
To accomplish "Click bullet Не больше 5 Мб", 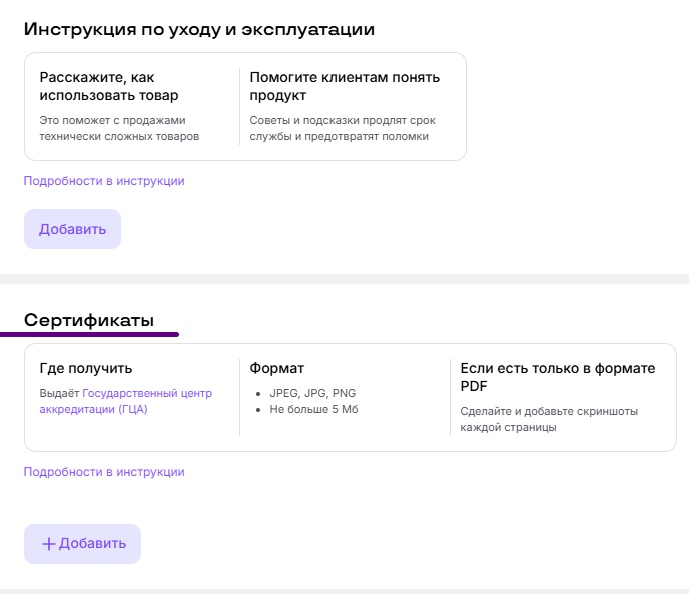I will pos(314,409).
